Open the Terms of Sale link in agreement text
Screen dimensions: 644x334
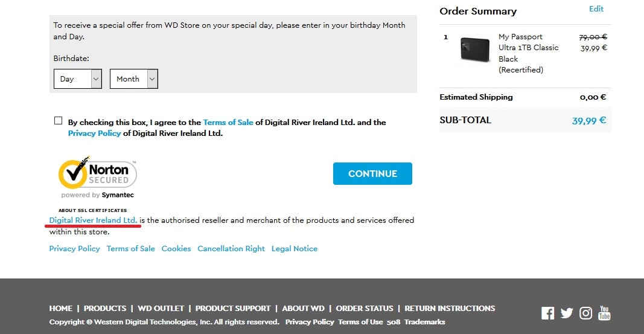228,123
